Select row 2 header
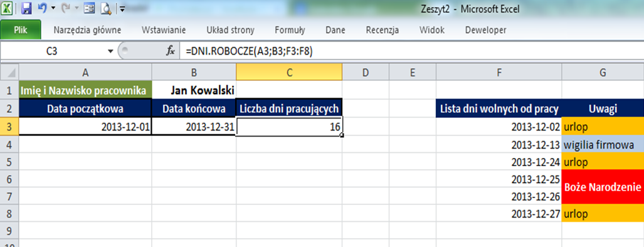The image size is (644, 247). click(x=9, y=108)
